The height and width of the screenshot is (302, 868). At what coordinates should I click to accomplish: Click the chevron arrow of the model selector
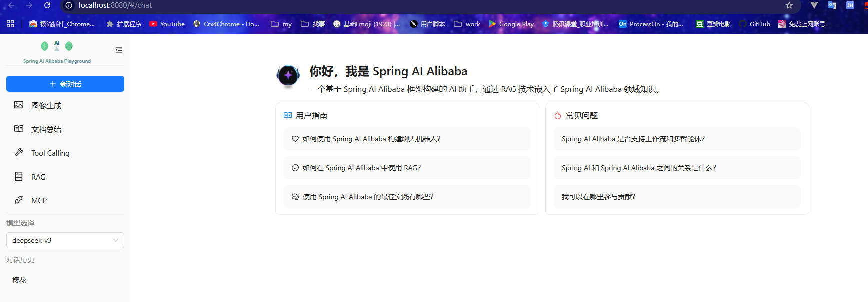click(116, 240)
